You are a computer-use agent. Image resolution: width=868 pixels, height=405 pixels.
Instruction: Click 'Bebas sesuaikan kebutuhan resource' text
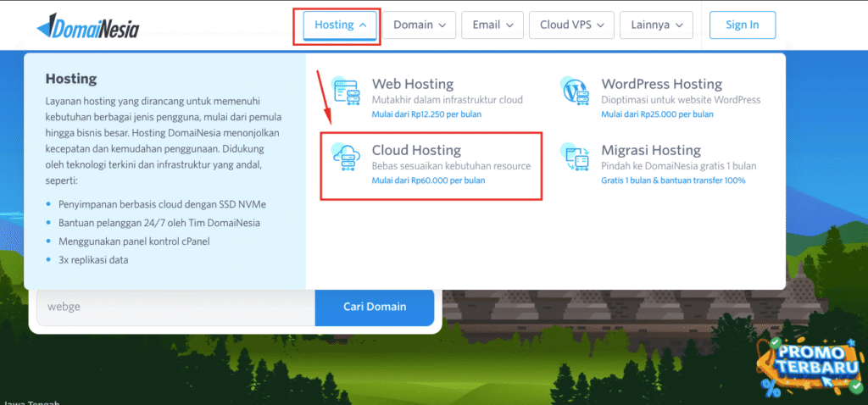451,166
